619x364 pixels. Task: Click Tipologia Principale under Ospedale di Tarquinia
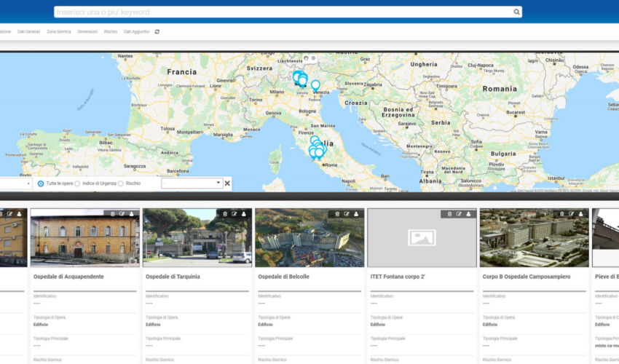[x=163, y=339]
